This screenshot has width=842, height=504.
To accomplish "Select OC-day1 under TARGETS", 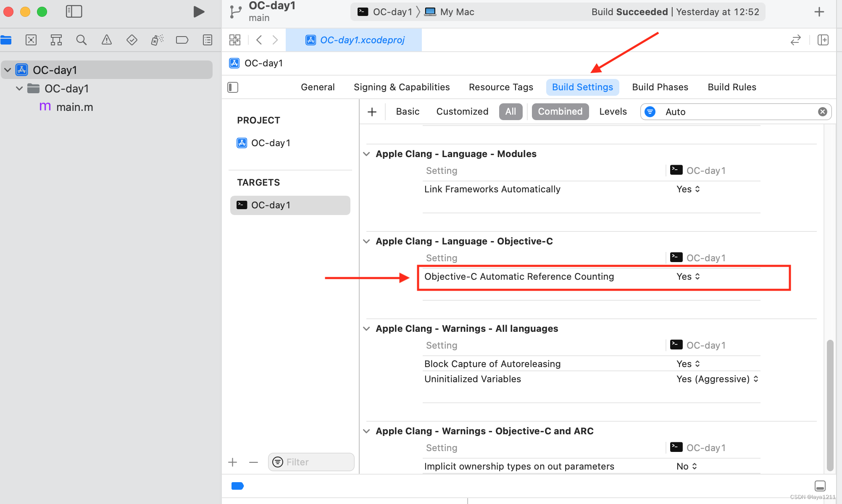I will click(290, 205).
